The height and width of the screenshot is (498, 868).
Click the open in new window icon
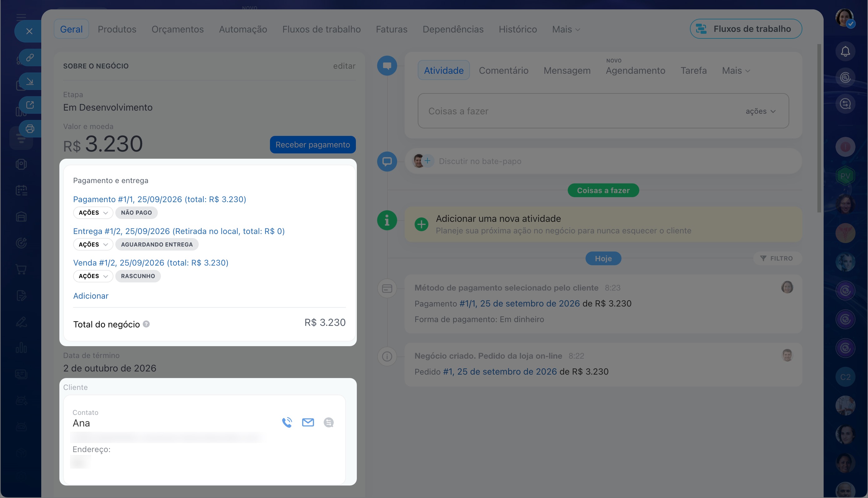[x=30, y=105]
